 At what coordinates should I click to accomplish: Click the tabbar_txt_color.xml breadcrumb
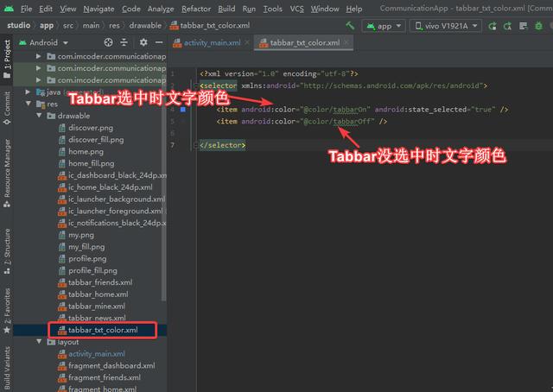coord(210,25)
